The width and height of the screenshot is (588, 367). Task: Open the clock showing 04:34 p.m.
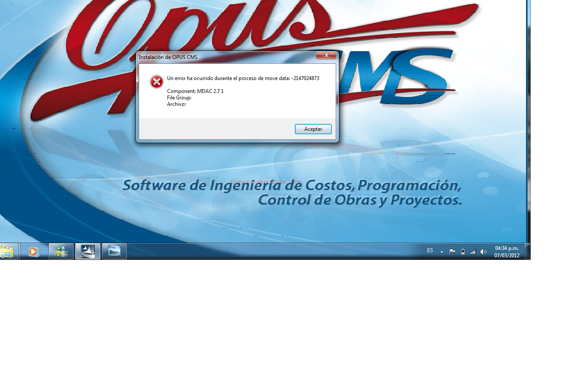507,252
